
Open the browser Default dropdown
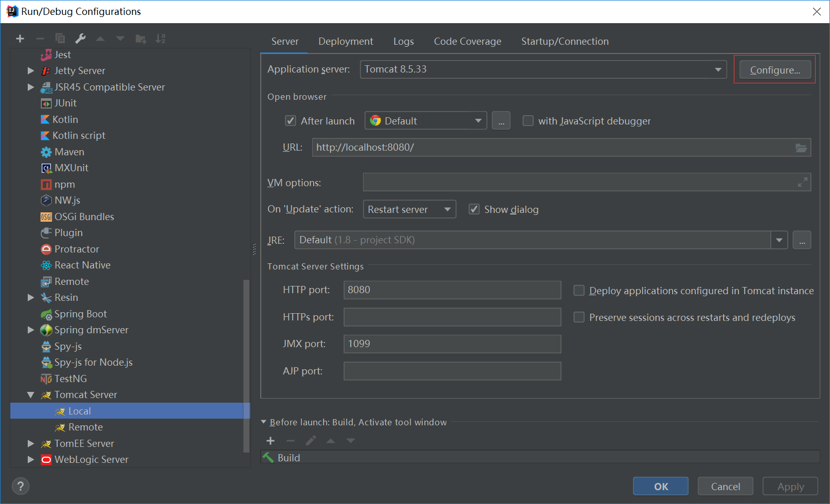tap(426, 121)
